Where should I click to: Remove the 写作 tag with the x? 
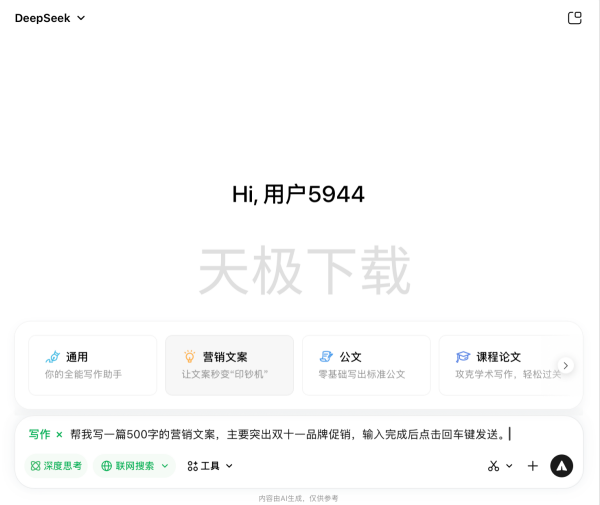pos(59,435)
